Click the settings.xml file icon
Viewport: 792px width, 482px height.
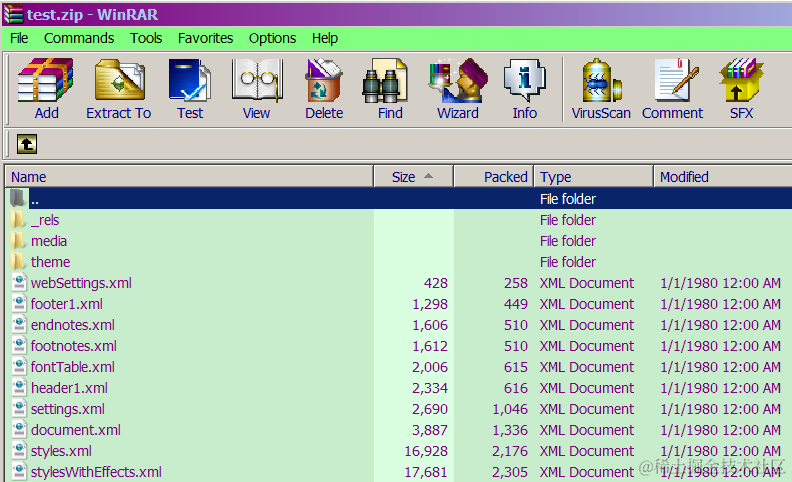(19, 408)
